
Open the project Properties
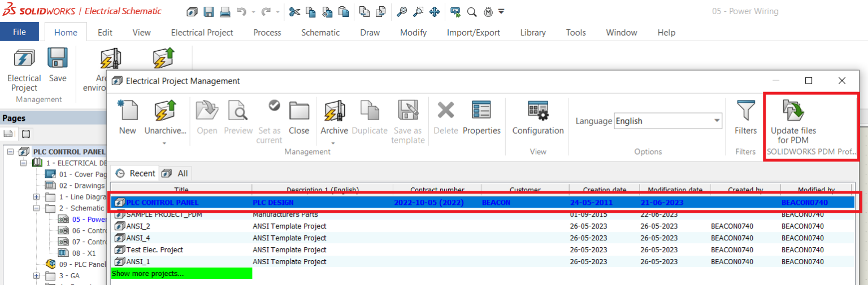pyautogui.click(x=481, y=117)
